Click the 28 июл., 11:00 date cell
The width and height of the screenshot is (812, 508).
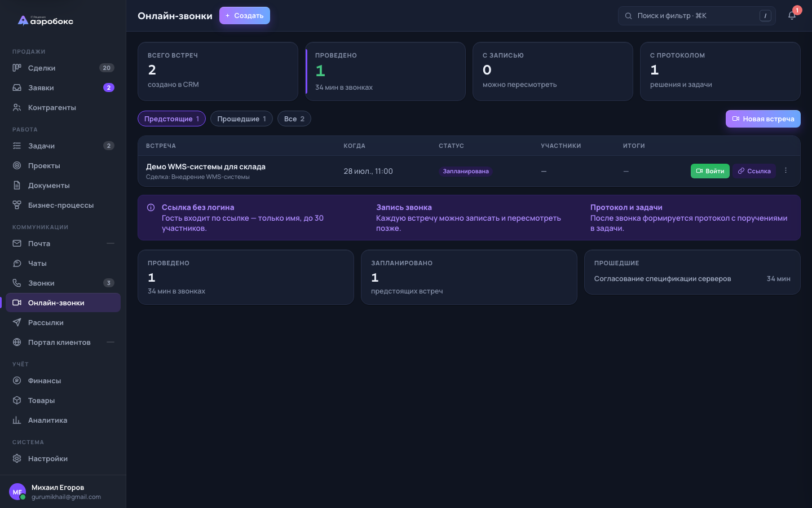(x=368, y=171)
